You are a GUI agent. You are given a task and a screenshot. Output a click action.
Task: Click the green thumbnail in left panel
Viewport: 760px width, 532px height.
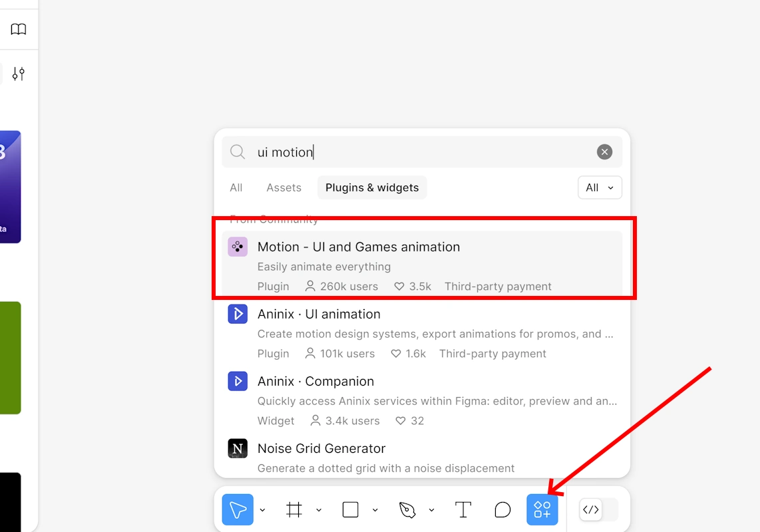click(x=10, y=358)
